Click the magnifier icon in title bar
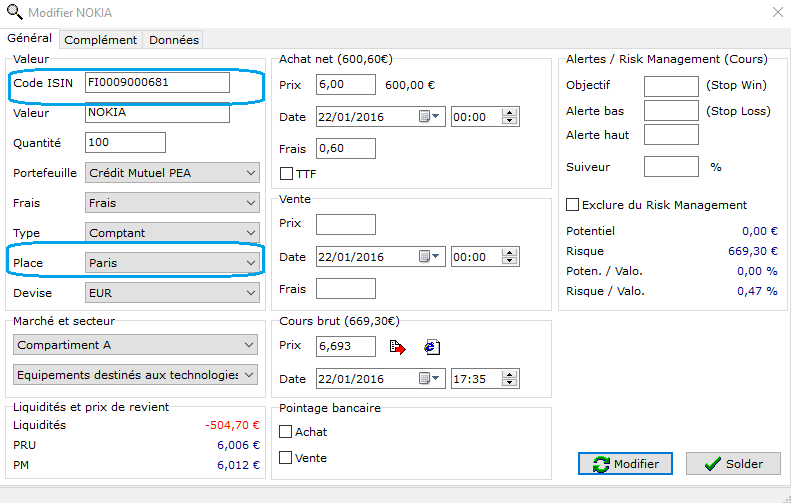The width and height of the screenshot is (791, 503). click(x=15, y=12)
